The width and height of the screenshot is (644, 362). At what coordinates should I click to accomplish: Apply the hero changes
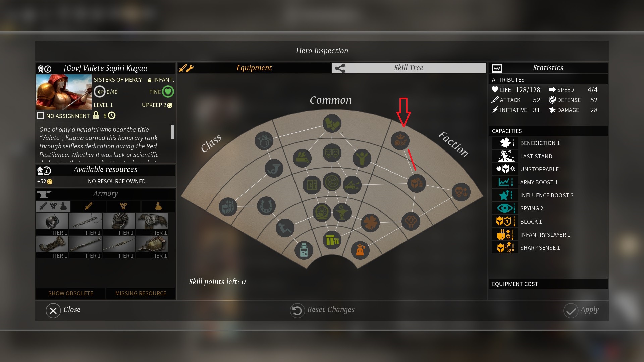[581, 310]
